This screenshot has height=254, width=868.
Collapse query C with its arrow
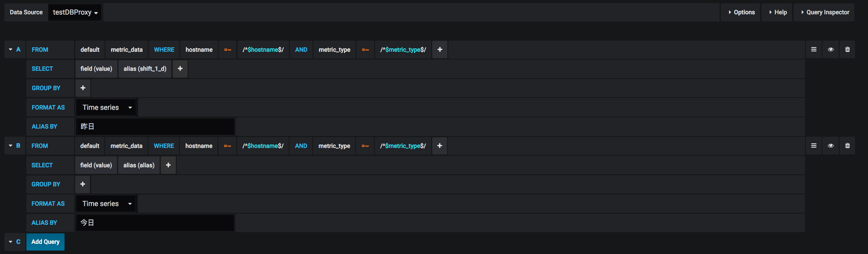coord(10,242)
